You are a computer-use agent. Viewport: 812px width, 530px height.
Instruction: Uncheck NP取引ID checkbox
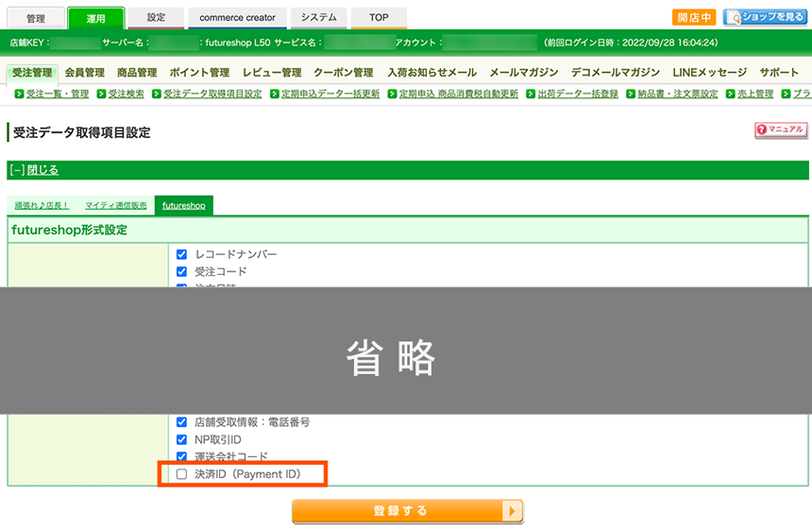pyautogui.click(x=182, y=440)
